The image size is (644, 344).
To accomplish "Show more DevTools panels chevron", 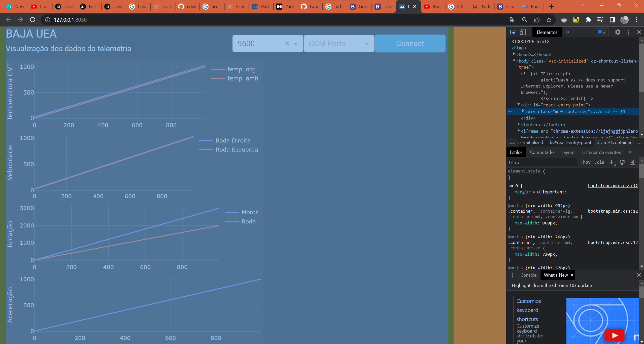I will (567, 32).
